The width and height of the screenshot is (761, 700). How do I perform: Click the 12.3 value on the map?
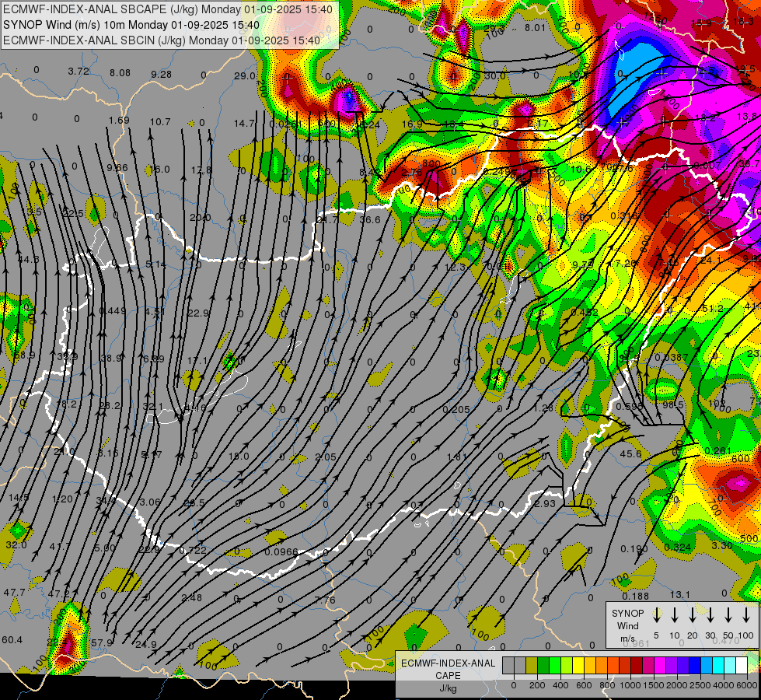pyautogui.click(x=455, y=268)
